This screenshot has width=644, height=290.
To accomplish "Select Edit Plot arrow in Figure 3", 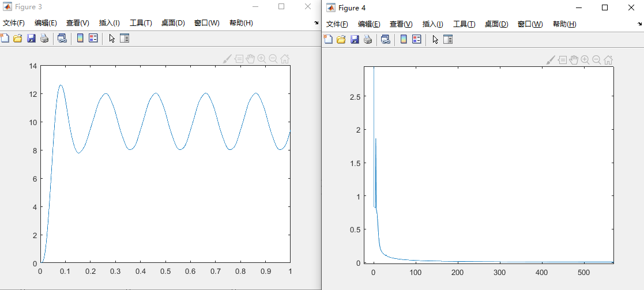I will point(112,39).
